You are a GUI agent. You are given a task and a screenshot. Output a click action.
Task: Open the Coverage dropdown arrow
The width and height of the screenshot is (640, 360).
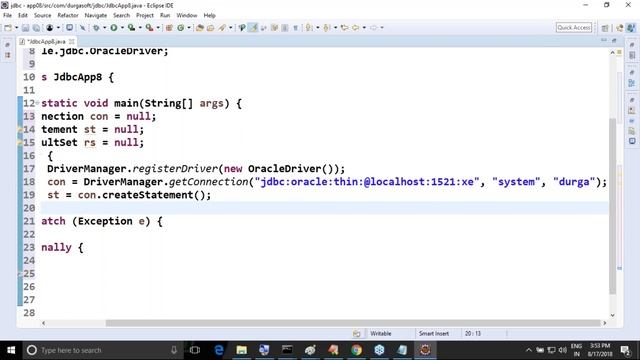[140, 28]
